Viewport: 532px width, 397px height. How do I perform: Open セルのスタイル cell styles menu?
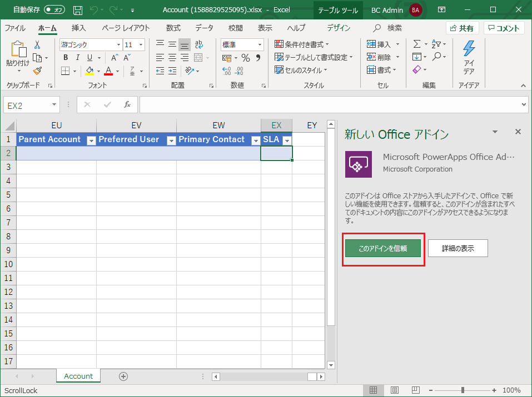click(x=301, y=70)
